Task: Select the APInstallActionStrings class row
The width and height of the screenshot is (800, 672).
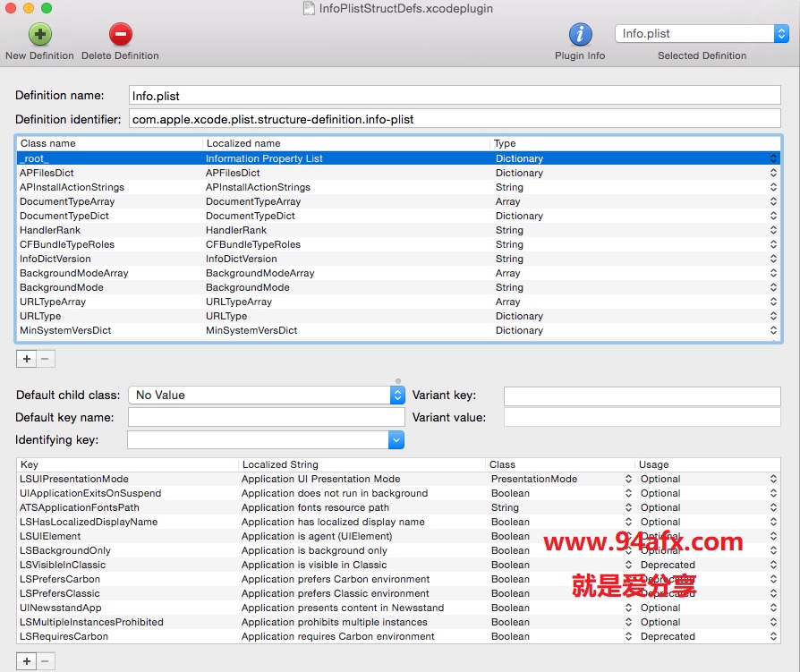Action: (x=398, y=187)
